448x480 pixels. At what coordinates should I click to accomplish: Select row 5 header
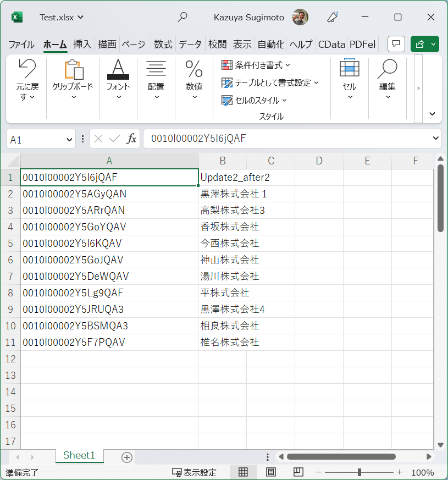tap(10, 244)
